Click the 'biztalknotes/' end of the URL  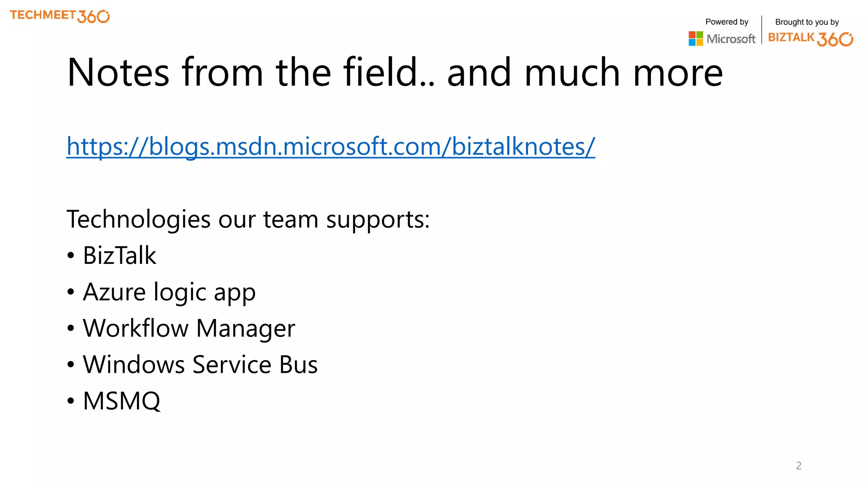point(523,147)
